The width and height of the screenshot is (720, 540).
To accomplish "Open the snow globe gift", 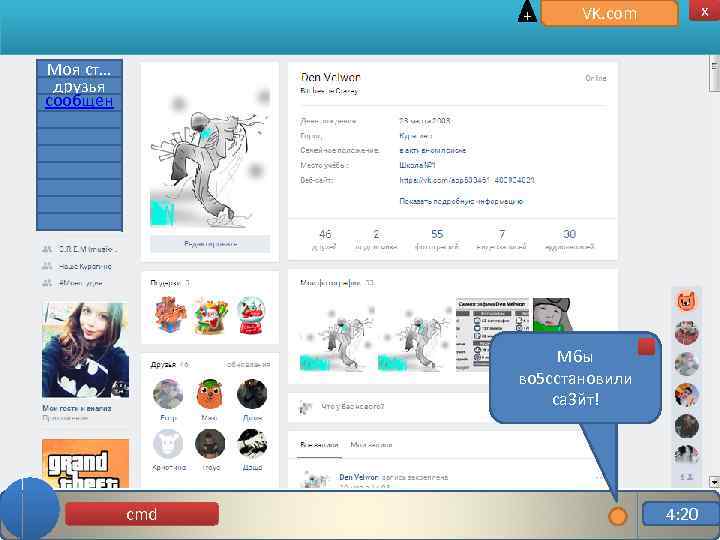I will tap(251, 315).
